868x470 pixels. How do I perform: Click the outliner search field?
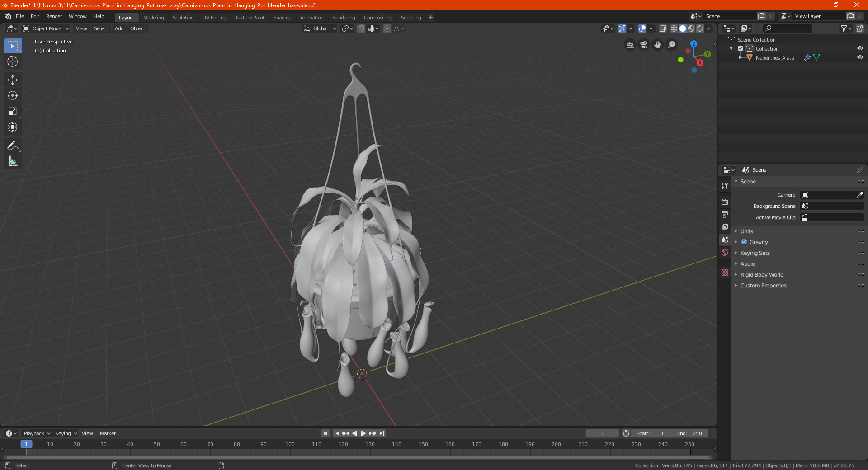pos(787,28)
